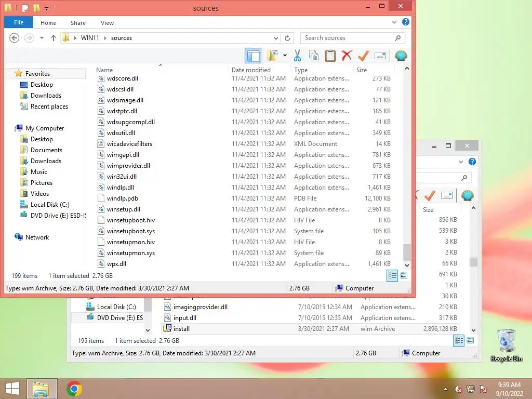Viewport: 532px width, 399px height.
Task: Click the search magnifier in sources window
Action: [397, 38]
